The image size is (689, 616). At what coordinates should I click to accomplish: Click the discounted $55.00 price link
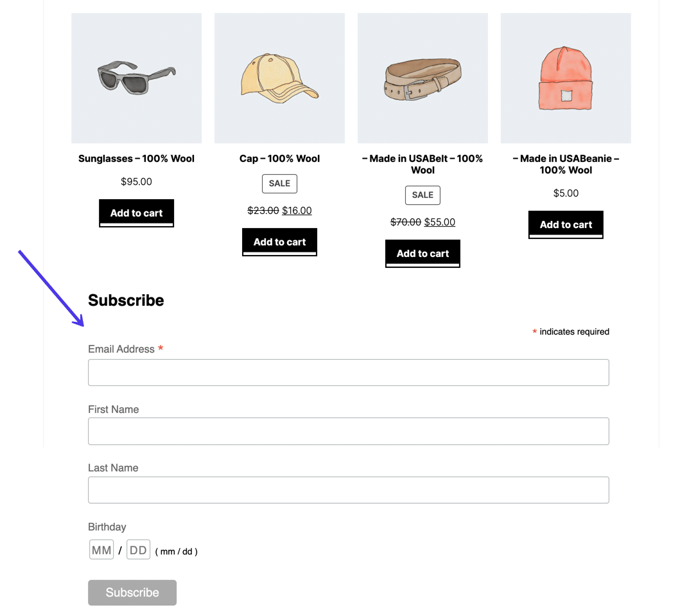pos(439,222)
